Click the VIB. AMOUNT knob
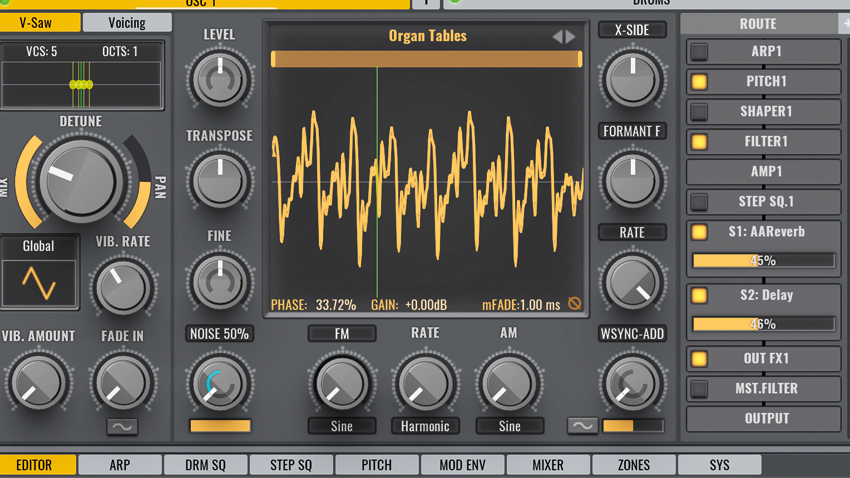This screenshot has height=478, width=850. (38, 383)
